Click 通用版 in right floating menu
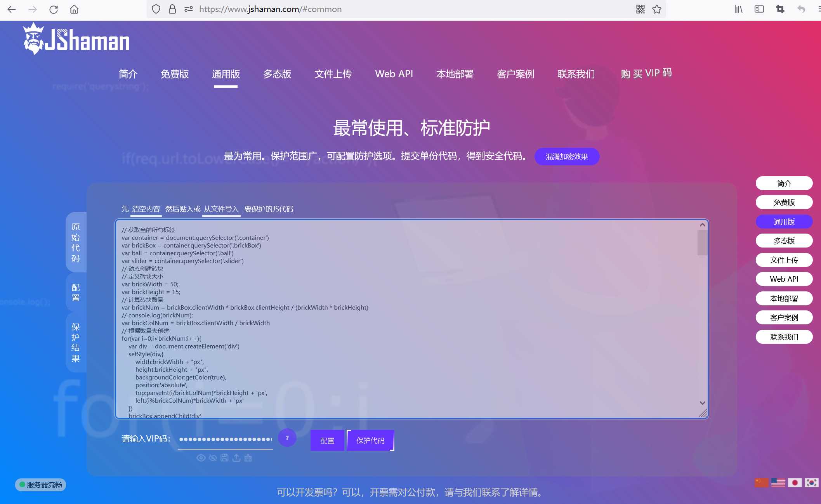Viewport: 821px width, 504px height. pos(784,222)
